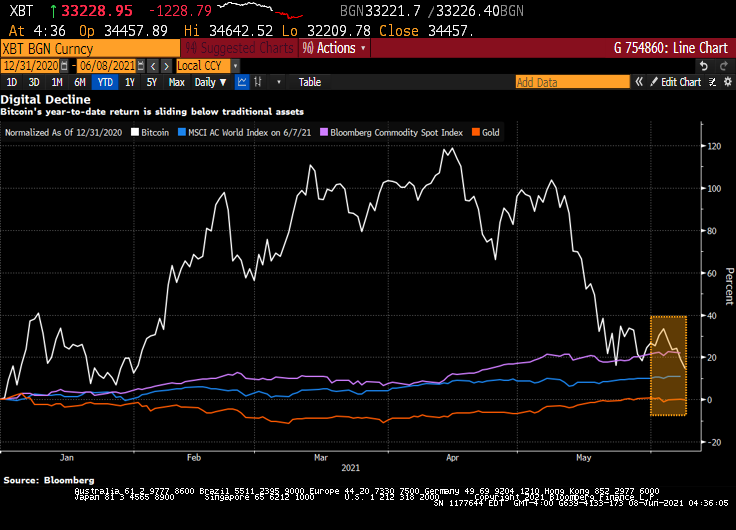Open the end date calendar picker
This screenshot has height=530, width=736.
(140, 66)
